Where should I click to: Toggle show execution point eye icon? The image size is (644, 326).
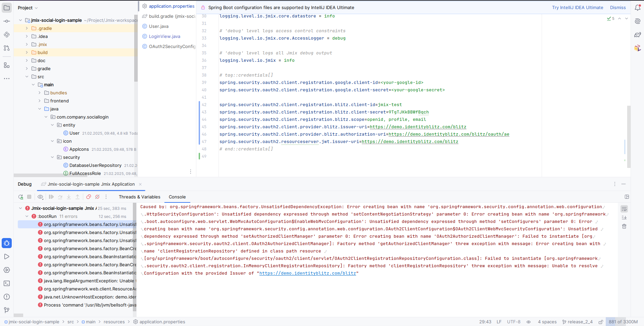(x=40, y=197)
